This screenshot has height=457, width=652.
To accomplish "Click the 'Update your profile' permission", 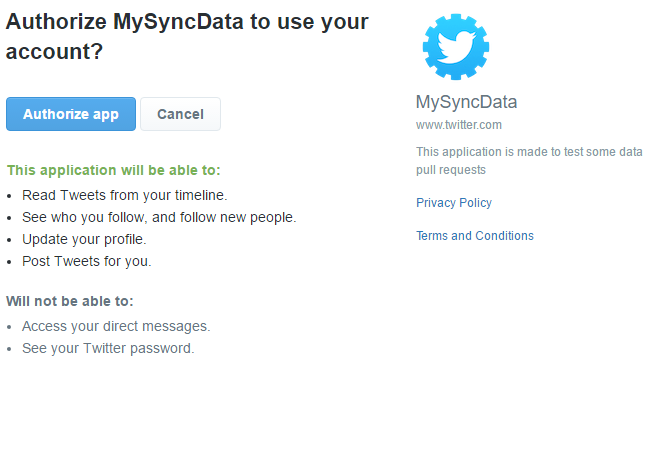I will pos(84,239).
